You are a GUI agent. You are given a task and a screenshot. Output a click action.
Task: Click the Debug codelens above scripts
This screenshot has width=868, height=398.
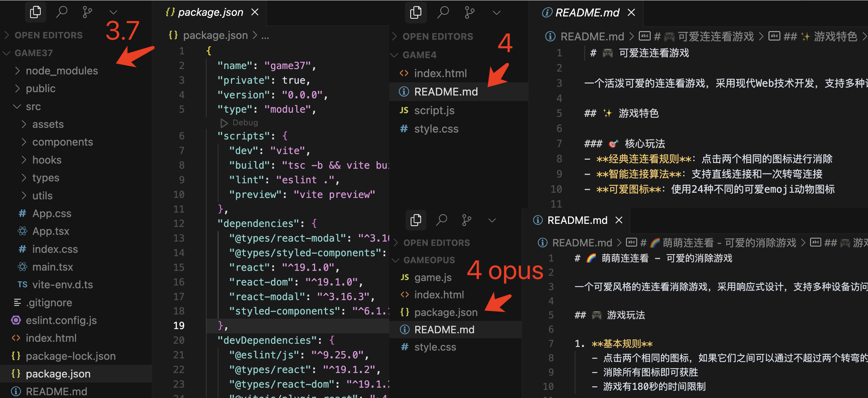point(245,123)
